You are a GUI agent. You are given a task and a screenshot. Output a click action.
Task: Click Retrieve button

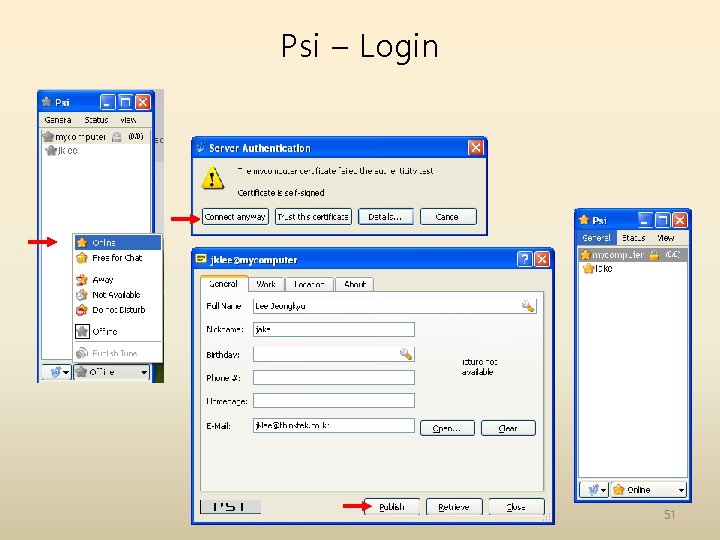click(x=454, y=507)
